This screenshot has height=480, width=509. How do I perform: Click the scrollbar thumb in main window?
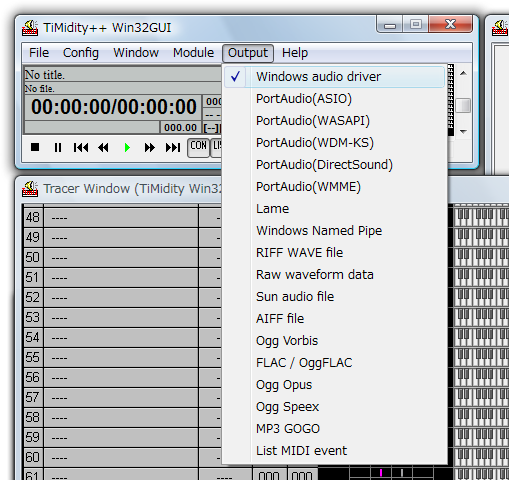(x=463, y=106)
